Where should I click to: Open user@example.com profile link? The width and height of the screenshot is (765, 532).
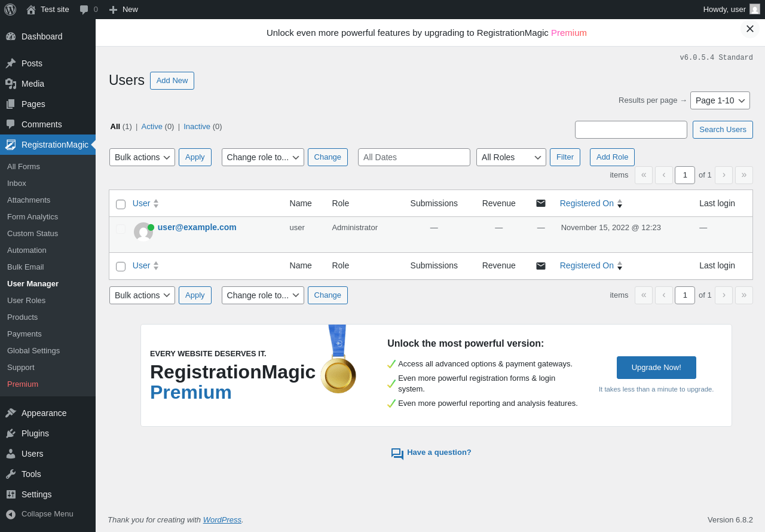pos(197,227)
